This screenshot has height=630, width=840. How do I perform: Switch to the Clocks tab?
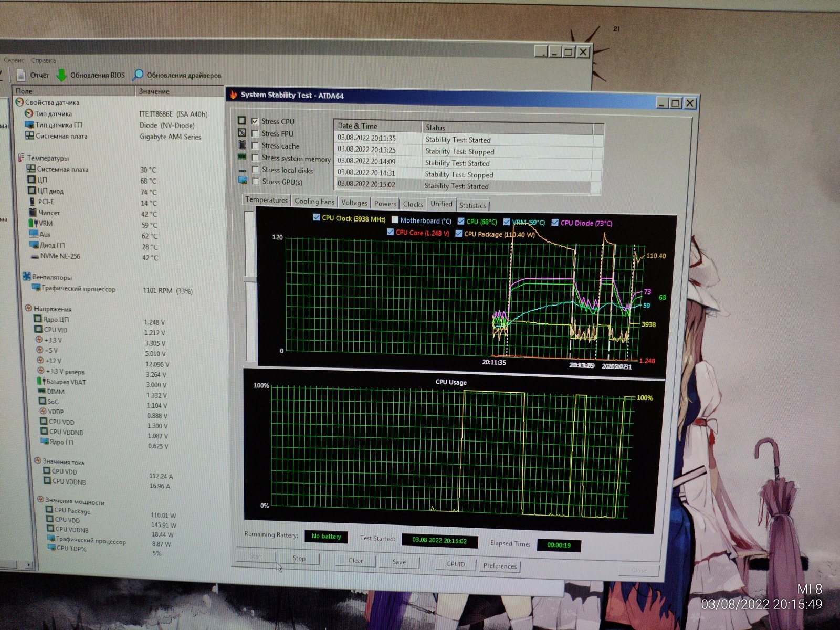(x=413, y=204)
